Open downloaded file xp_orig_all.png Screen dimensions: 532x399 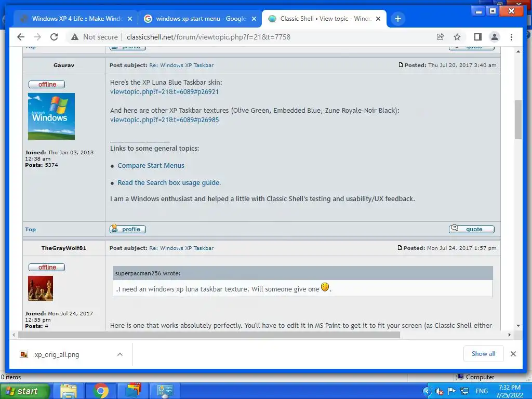[57, 354]
